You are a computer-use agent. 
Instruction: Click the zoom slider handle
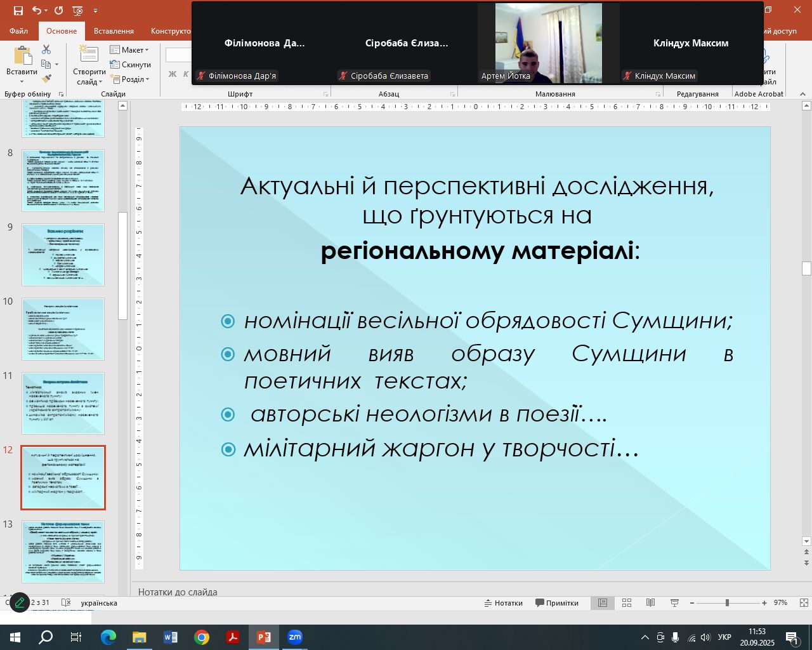(x=727, y=603)
